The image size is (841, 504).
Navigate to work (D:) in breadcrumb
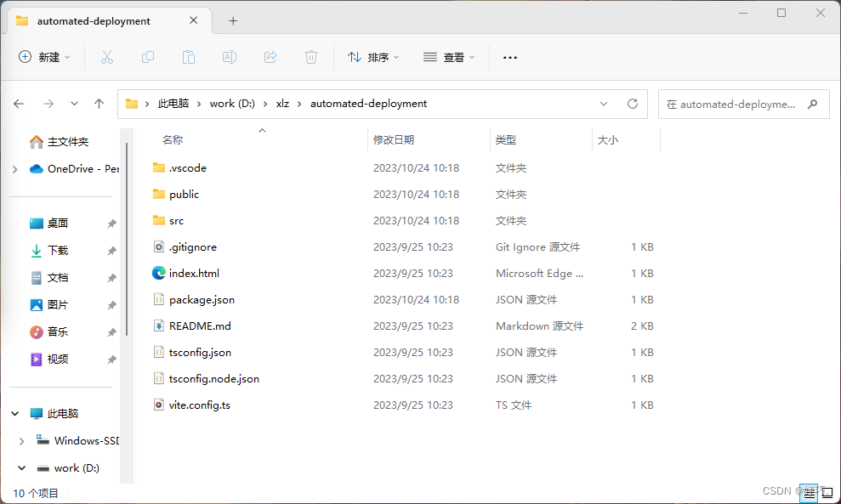(x=232, y=104)
